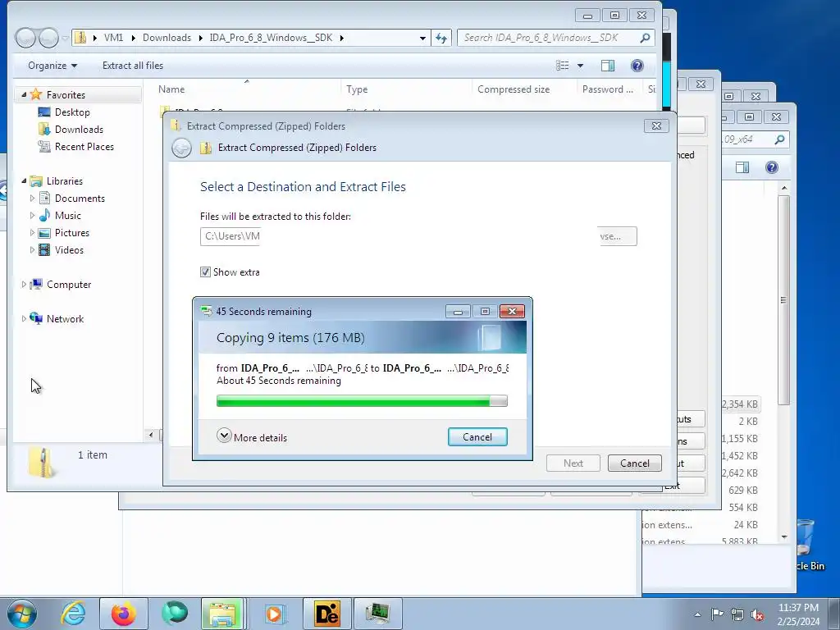Toggle Show extracted files checkbox
The image size is (840, 630).
(205, 272)
